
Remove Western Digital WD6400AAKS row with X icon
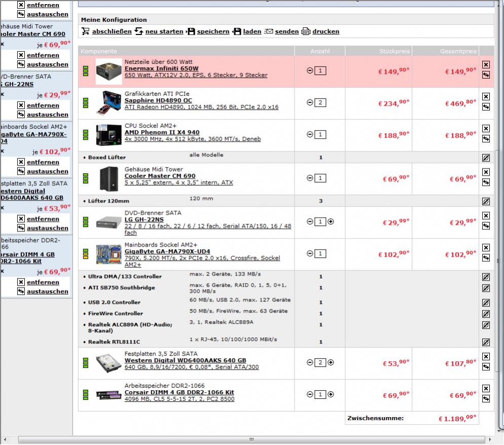[x=486, y=357]
